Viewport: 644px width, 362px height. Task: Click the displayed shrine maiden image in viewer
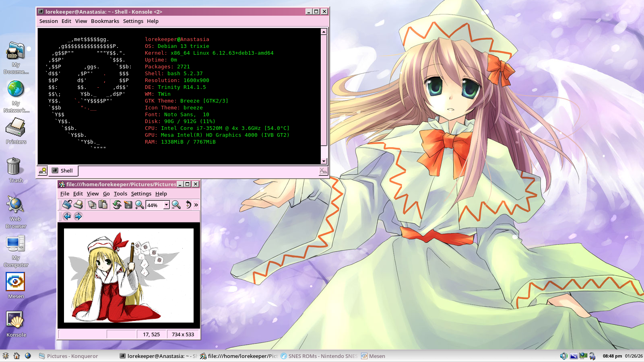(x=129, y=276)
